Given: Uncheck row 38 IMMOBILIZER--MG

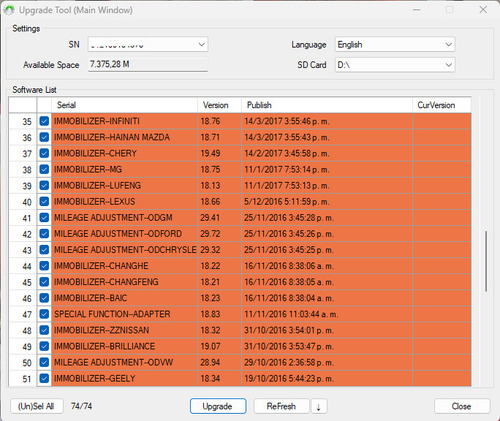Looking at the screenshot, I should pos(44,169).
